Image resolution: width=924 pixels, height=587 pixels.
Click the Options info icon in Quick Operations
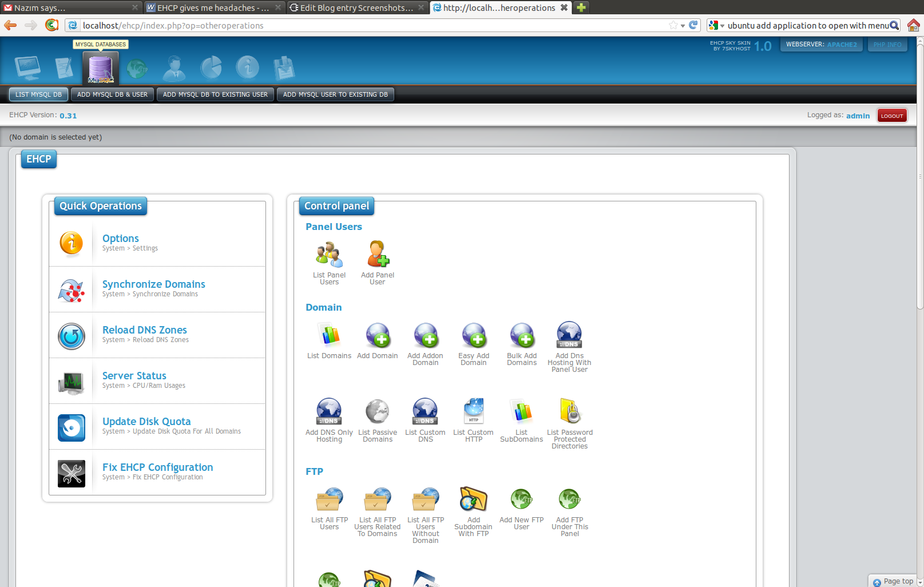[x=72, y=243]
